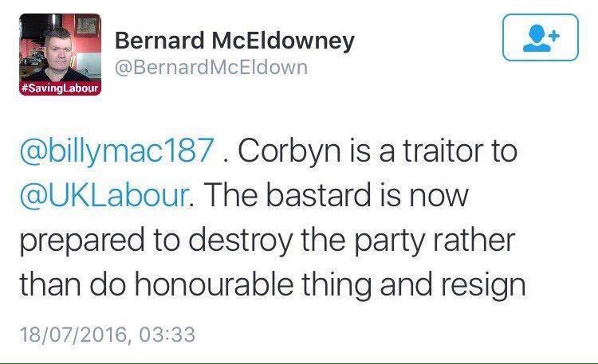Open the @billymac187 mention
Image resolution: width=598 pixels, height=364 pixels.
tap(116, 151)
